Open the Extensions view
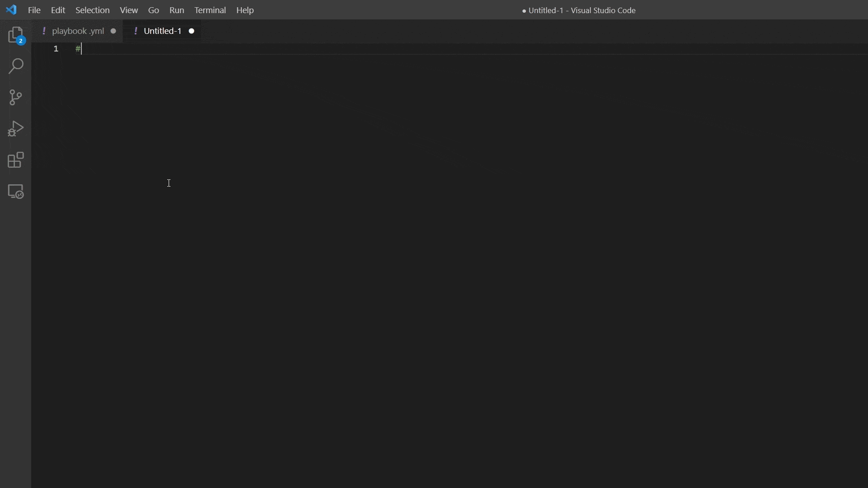 [x=16, y=160]
